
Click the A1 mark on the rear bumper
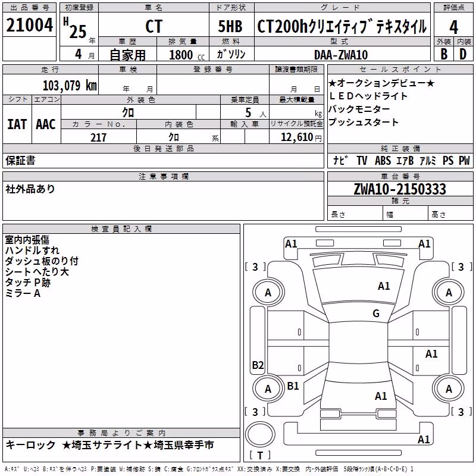pyautogui.click(x=424, y=439)
